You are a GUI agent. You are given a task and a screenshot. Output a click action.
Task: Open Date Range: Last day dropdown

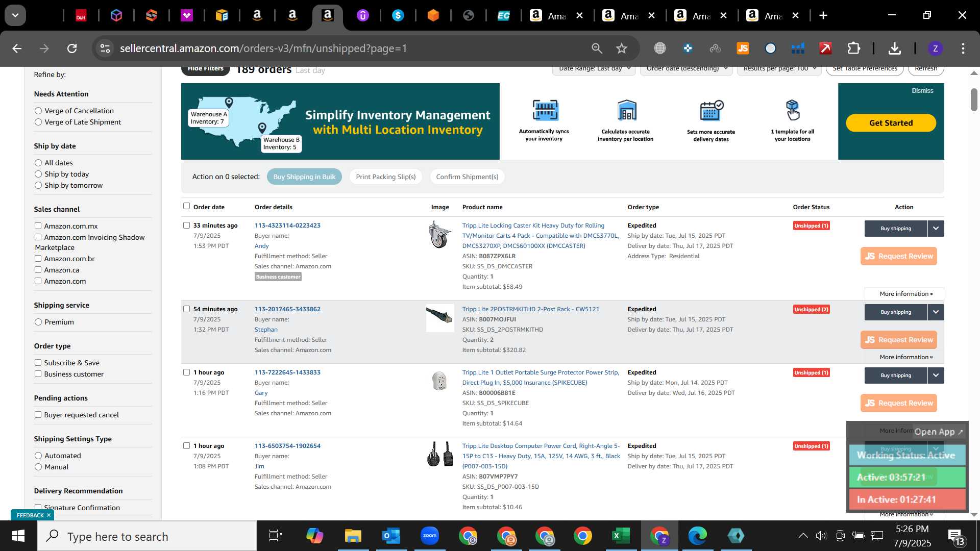[594, 69]
